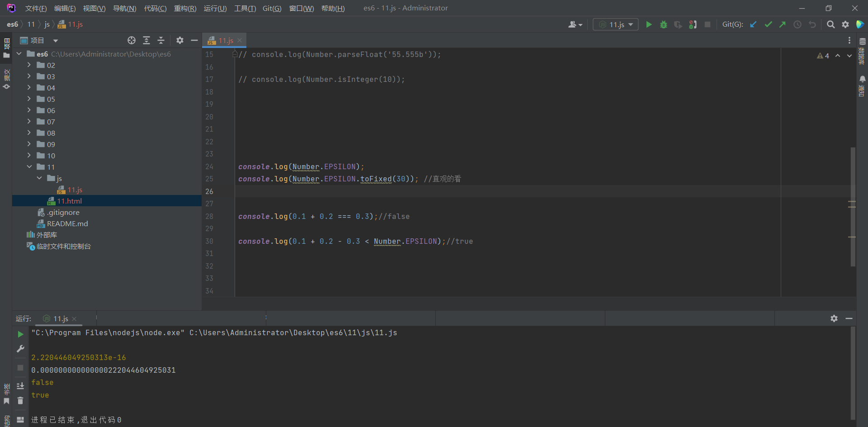Viewport: 868px width, 427px height.
Task: Expand folder 05 in project tree
Action: (x=29, y=99)
